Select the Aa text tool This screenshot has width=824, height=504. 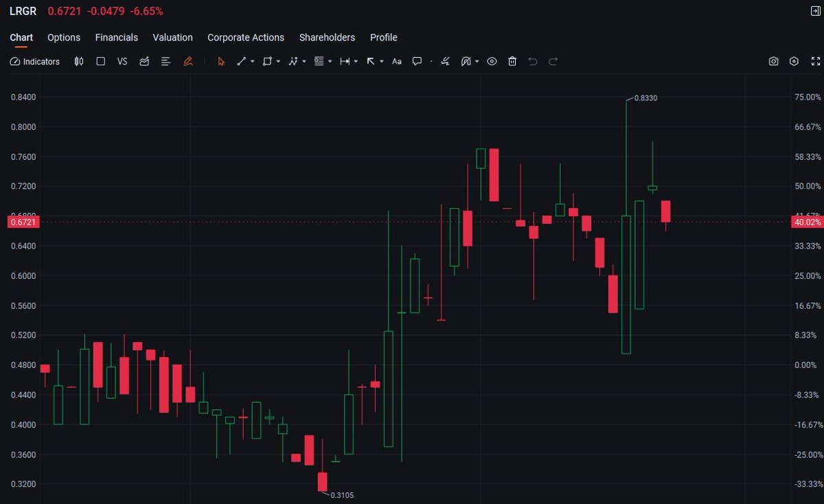pyautogui.click(x=396, y=61)
